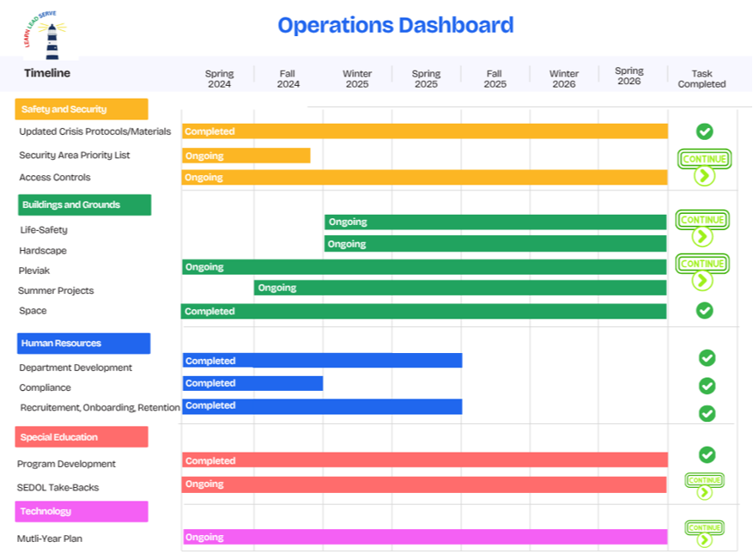The image size is (753, 560).
Task: Click checkmark for Compliance row
Action: (x=707, y=386)
